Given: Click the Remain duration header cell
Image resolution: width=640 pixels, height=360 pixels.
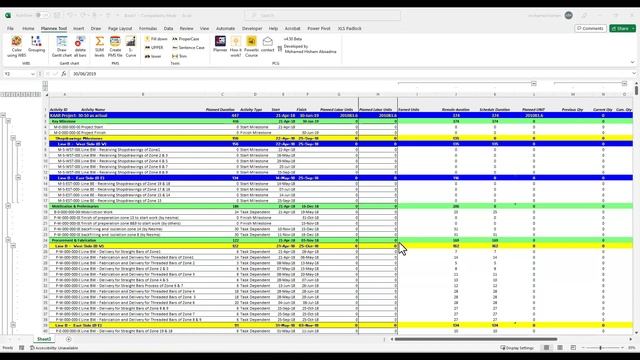Looking at the screenshot, I should pos(456,109).
